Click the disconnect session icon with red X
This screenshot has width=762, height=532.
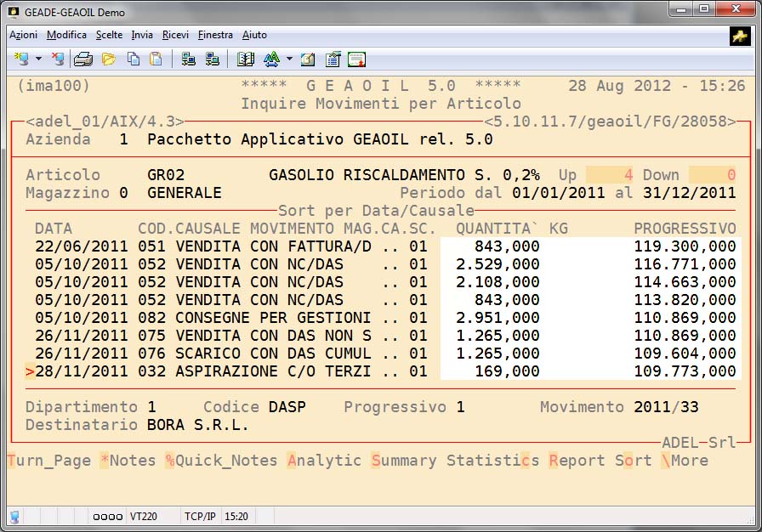[x=58, y=59]
